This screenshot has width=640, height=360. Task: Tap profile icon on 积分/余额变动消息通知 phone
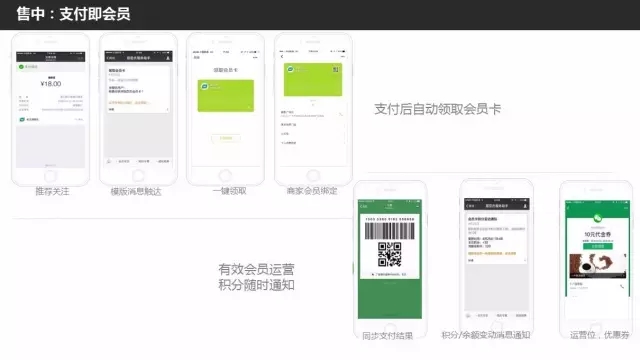525,206
